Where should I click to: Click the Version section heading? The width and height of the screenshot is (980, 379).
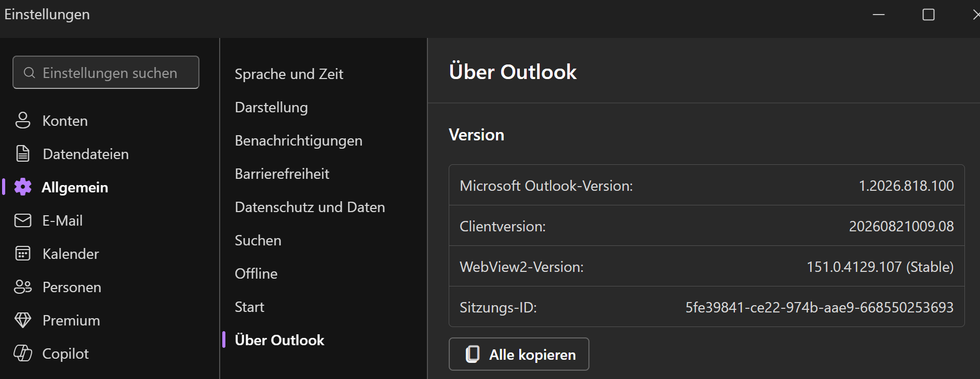pos(476,135)
